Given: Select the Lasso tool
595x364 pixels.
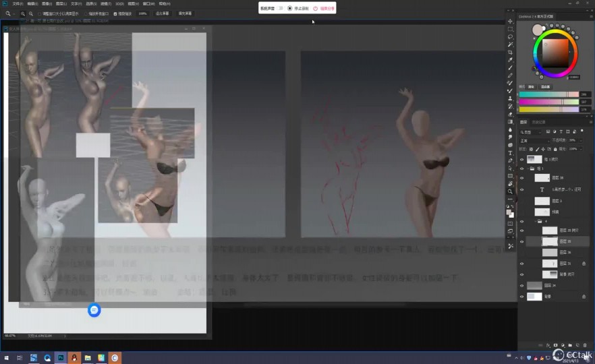Looking at the screenshot, I should (x=511, y=37).
